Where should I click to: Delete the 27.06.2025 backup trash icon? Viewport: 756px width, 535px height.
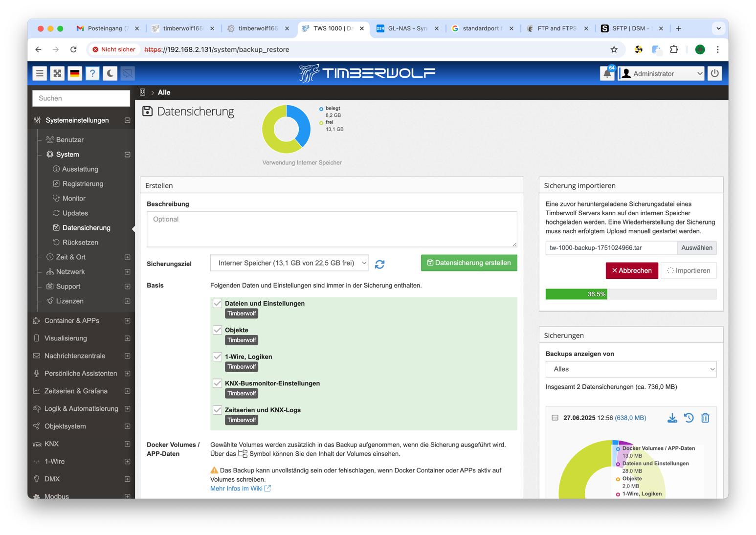tap(705, 418)
